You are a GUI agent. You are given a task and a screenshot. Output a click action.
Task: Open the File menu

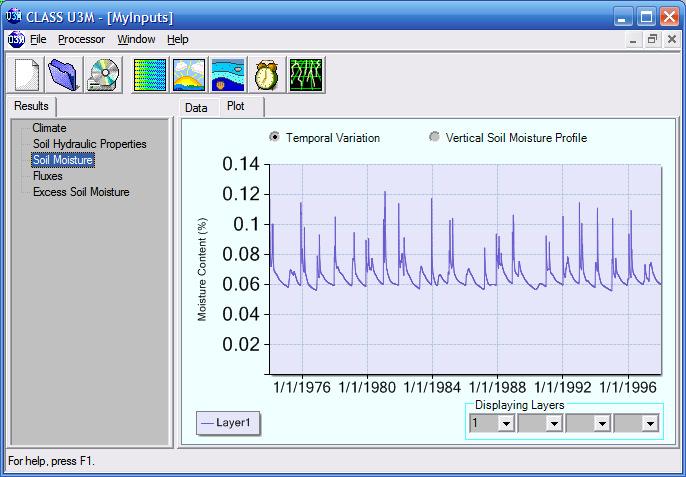pyautogui.click(x=38, y=39)
